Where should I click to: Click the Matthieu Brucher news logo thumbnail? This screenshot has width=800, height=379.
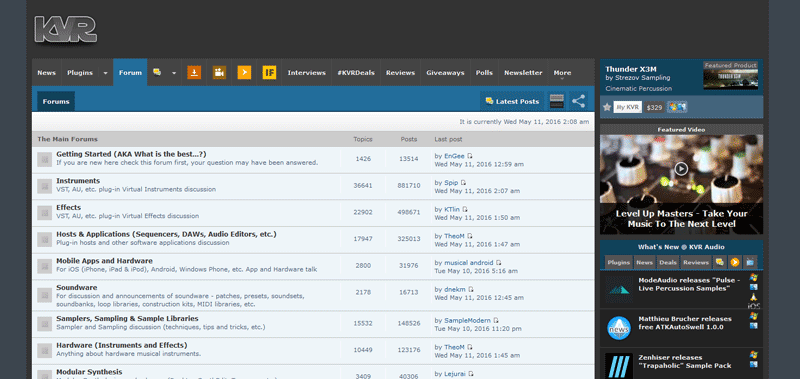coord(619,327)
